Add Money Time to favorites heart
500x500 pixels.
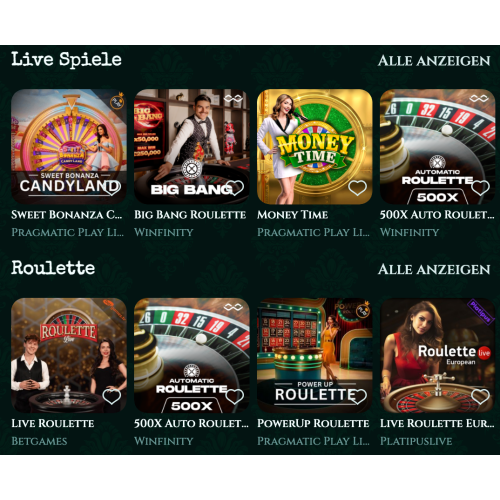357,188
